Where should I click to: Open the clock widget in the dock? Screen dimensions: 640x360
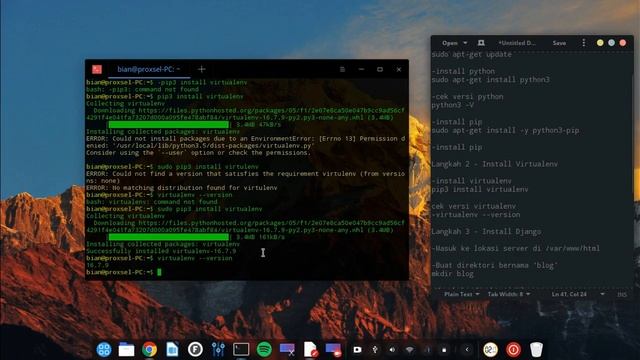(x=490, y=349)
